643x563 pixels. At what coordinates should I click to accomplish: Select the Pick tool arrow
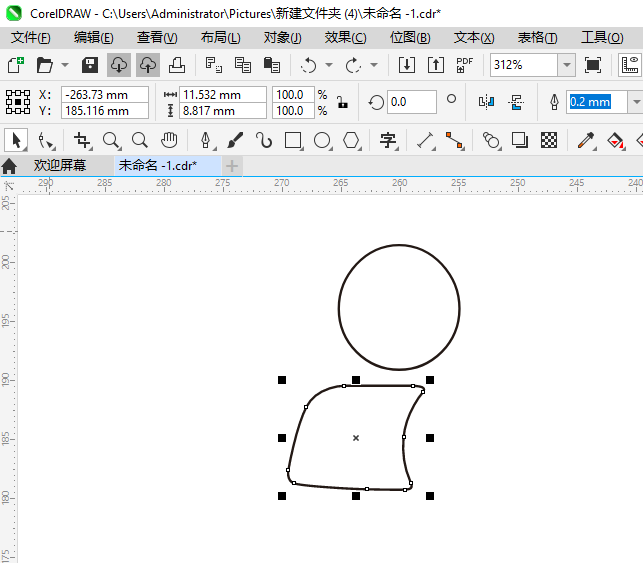point(16,140)
